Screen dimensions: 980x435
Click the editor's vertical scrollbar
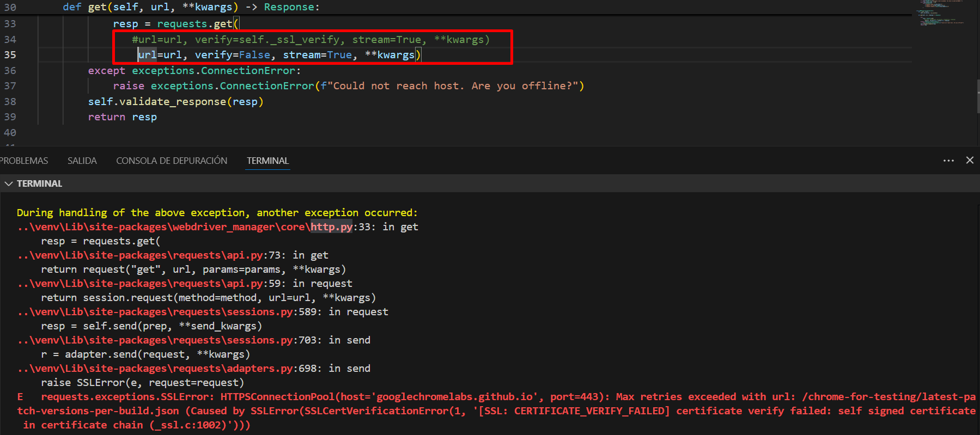978,95
